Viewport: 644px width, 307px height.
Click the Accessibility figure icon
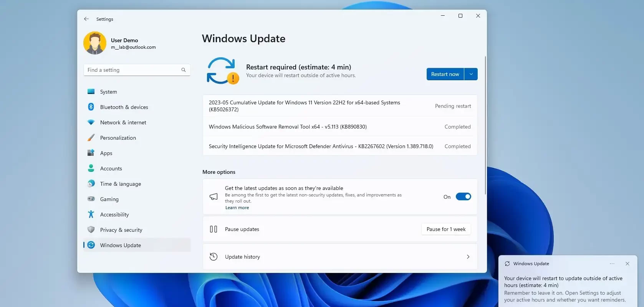(91, 215)
